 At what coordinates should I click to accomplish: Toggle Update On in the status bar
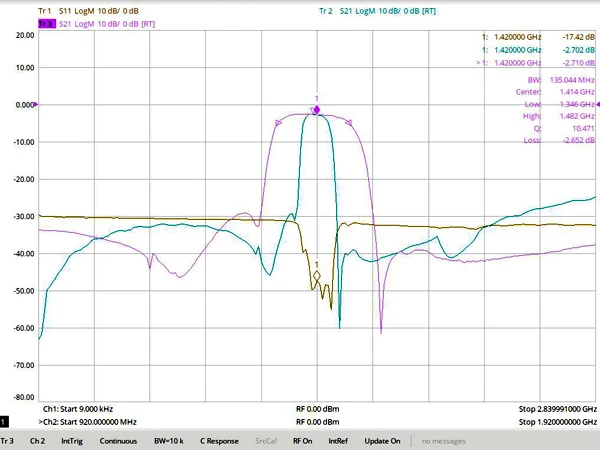pos(382,441)
